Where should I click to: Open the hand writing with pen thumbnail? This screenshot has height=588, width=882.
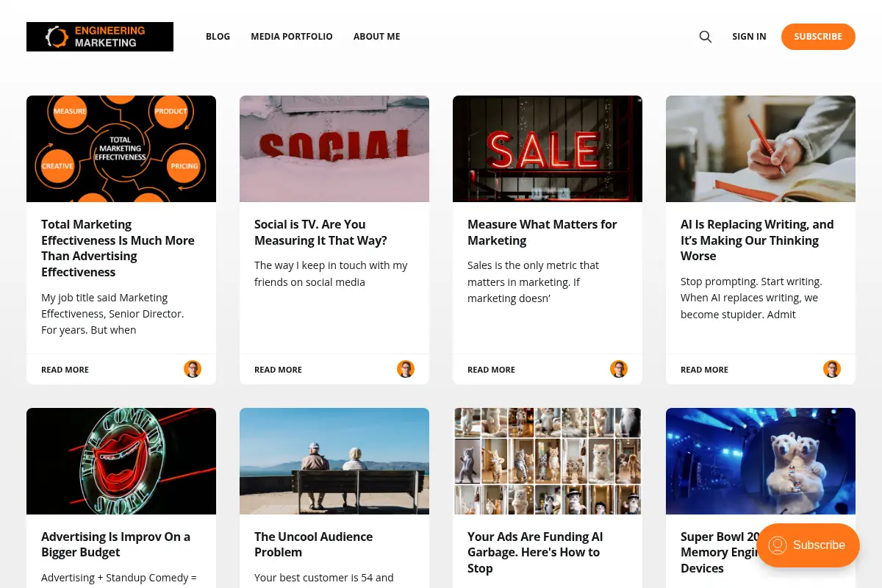click(x=761, y=148)
